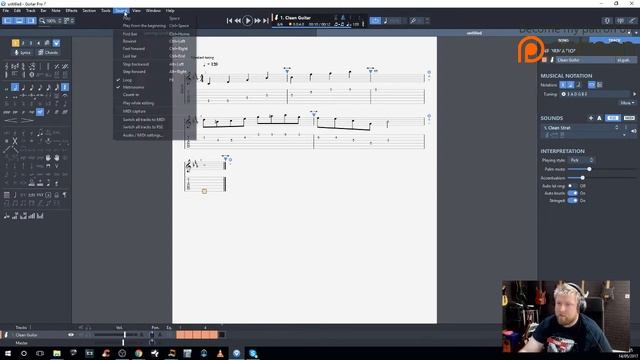
Task: Click the automation A icon in Sounds
Action: [x=599, y=118]
